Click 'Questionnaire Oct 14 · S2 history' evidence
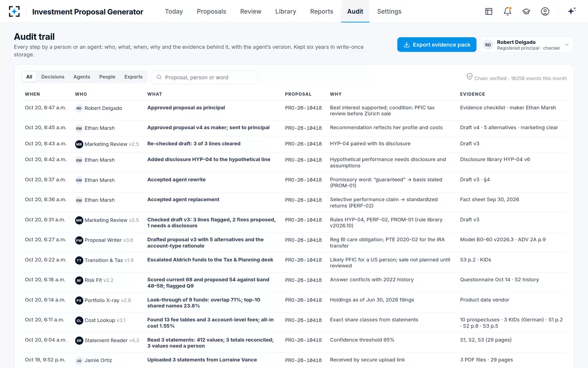Image resolution: width=588 pixels, height=368 pixels. coord(499,280)
